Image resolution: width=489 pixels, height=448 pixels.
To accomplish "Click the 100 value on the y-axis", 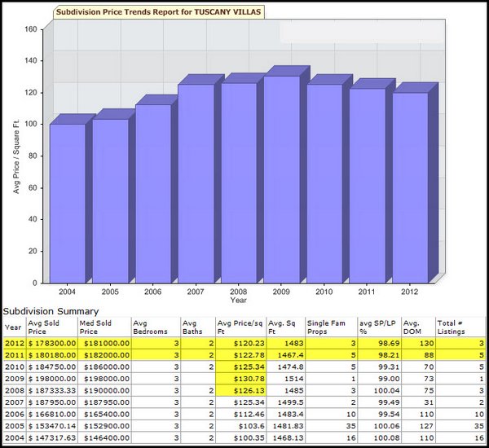I will coord(31,124).
